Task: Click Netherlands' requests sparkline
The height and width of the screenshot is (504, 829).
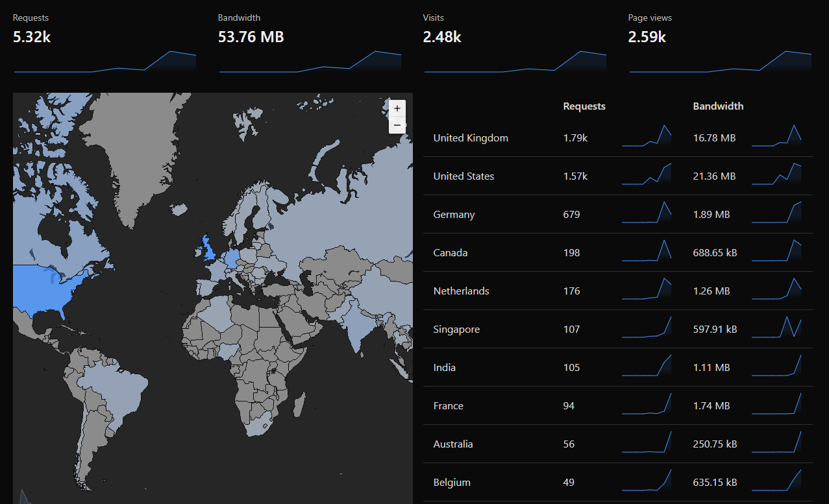Action: [x=647, y=289]
